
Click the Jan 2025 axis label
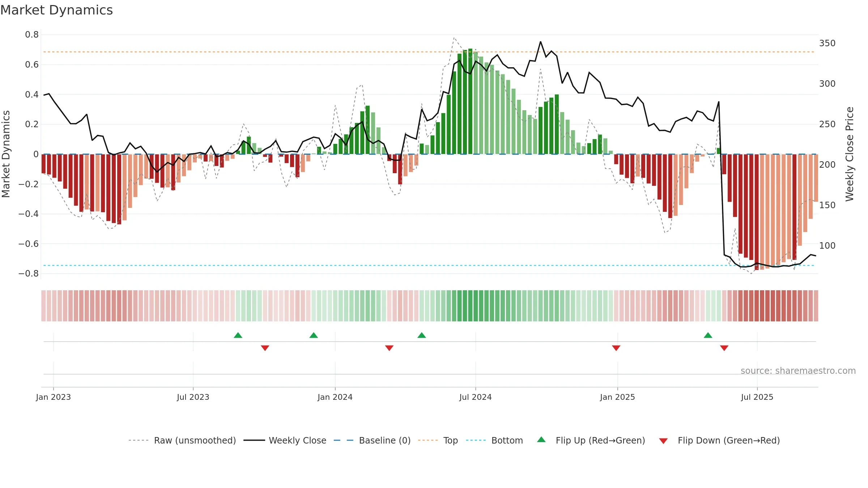pyautogui.click(x=617, y=397)
